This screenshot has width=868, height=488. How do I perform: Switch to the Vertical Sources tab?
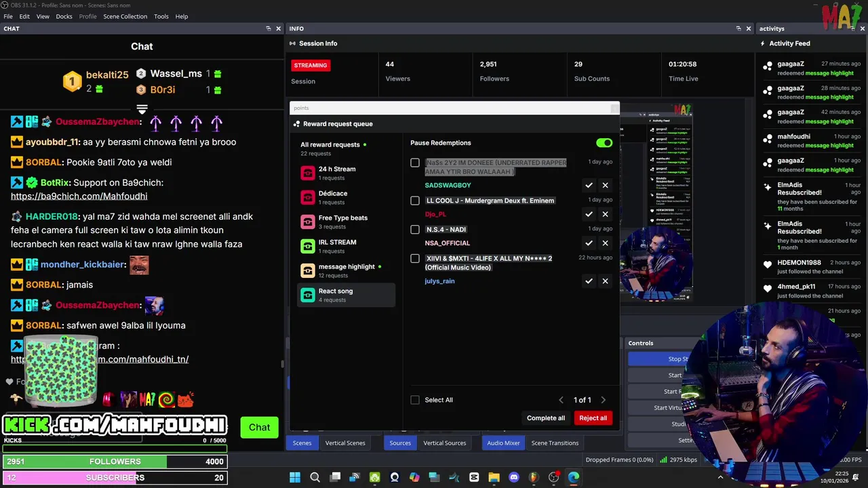coord(444,443)
